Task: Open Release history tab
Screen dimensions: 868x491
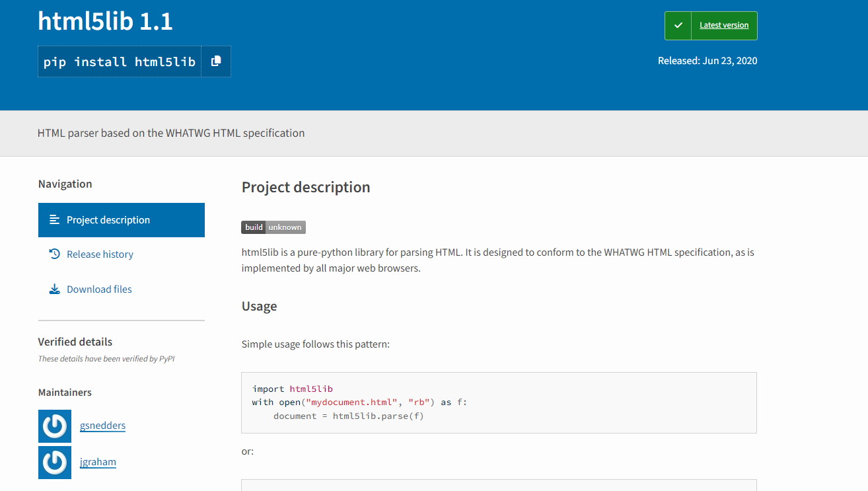Action: pyautogui.click(x=122, y=254)
